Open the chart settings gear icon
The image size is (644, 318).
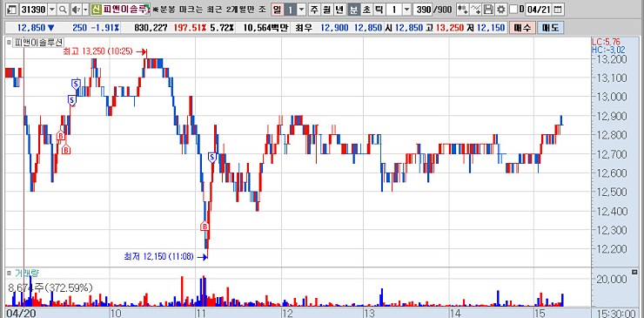[500, 10]
